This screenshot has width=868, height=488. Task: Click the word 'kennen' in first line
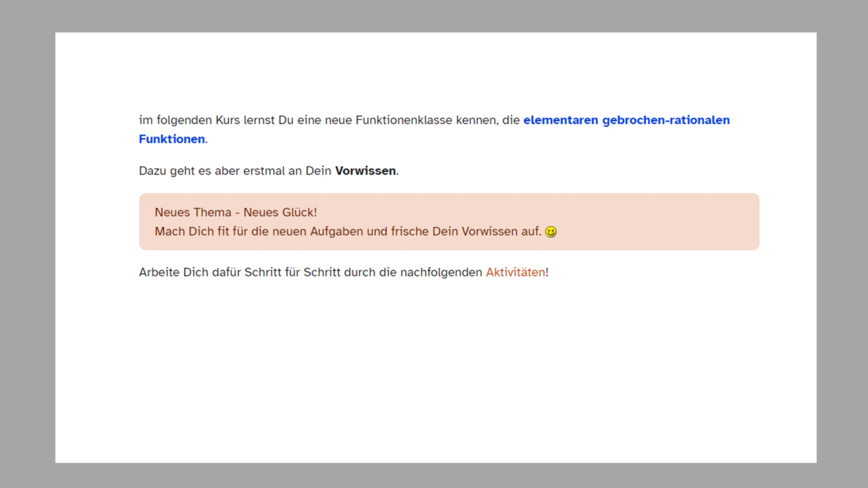point(477,120)
